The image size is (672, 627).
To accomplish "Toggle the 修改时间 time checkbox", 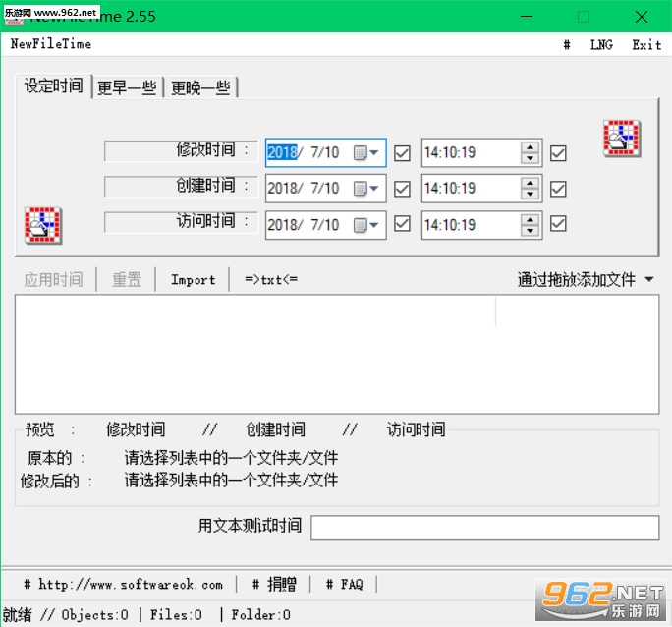I will coord(558,153).
